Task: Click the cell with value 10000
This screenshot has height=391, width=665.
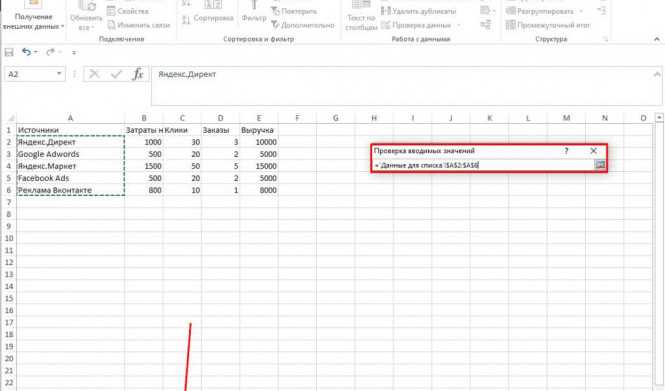Action: pos(259,142)
